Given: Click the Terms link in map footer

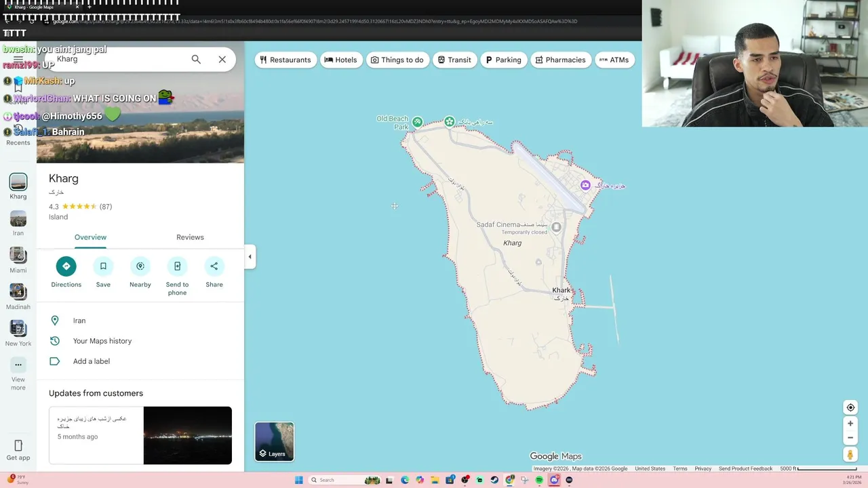Looking at the screenshot, I should (x=680, y=468).
